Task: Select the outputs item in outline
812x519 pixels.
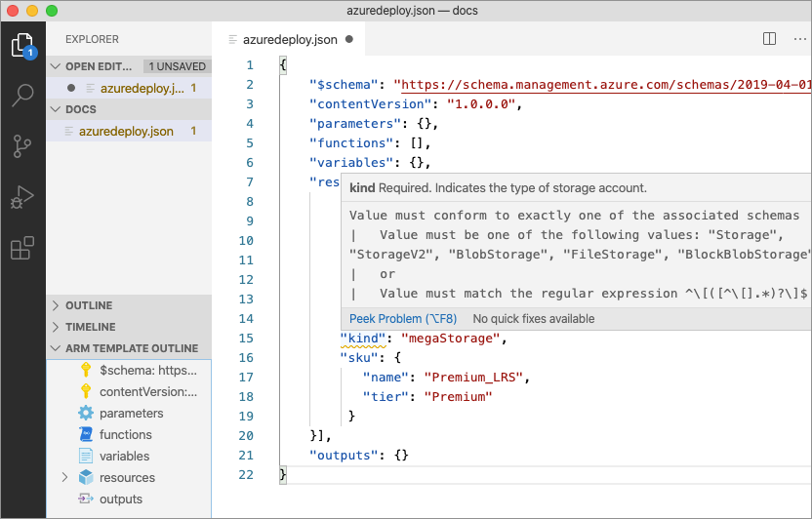Action: point(121,499)
